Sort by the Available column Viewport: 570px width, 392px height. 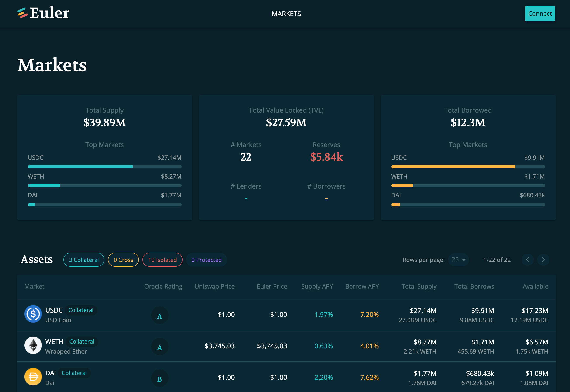[x=535, y=286]
